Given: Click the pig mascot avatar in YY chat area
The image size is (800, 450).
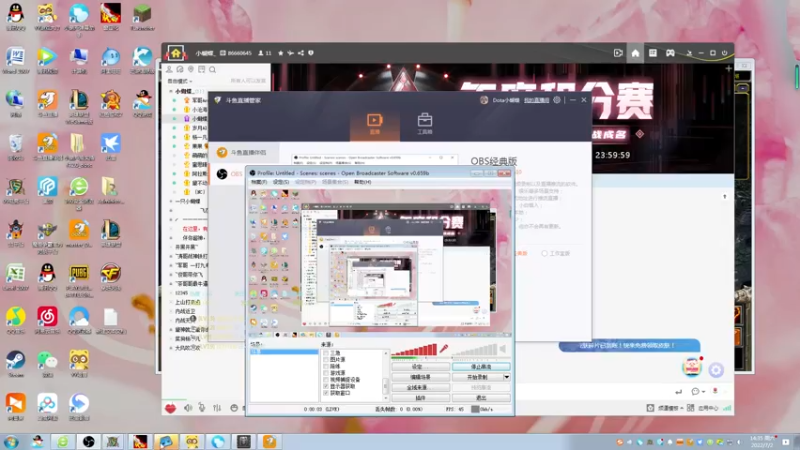Looking at the screenshot, I should 692,367.
